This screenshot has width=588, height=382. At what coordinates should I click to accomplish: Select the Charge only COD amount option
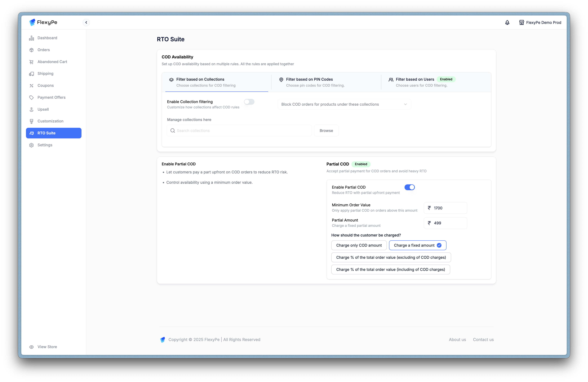[359, 245]
